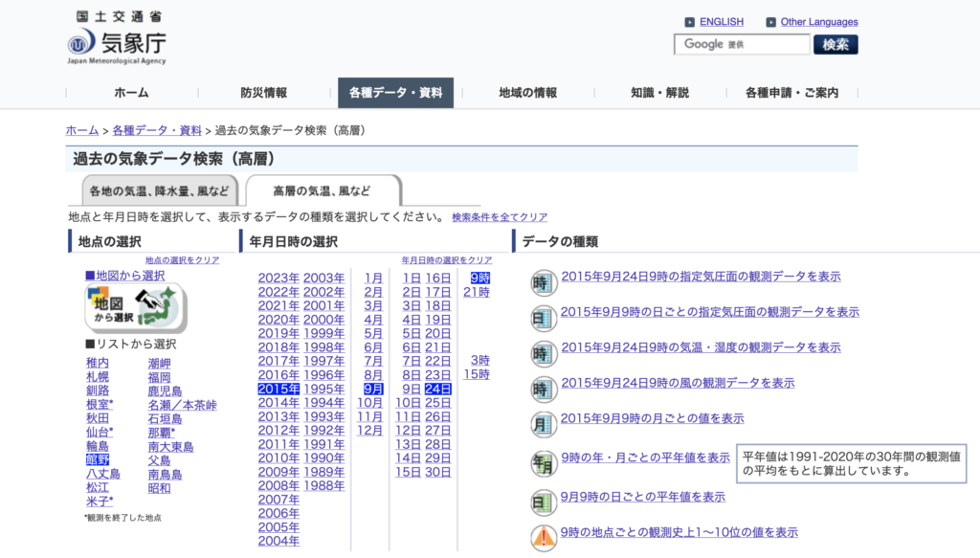Choose observation time 15時

477,374
